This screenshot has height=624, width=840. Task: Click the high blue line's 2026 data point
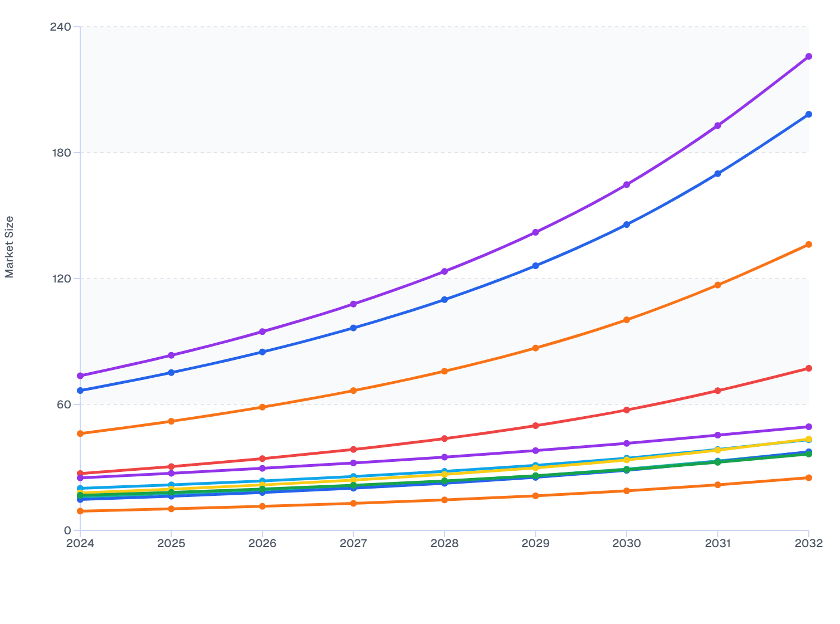pyautogui.click(x=262, y=352)
